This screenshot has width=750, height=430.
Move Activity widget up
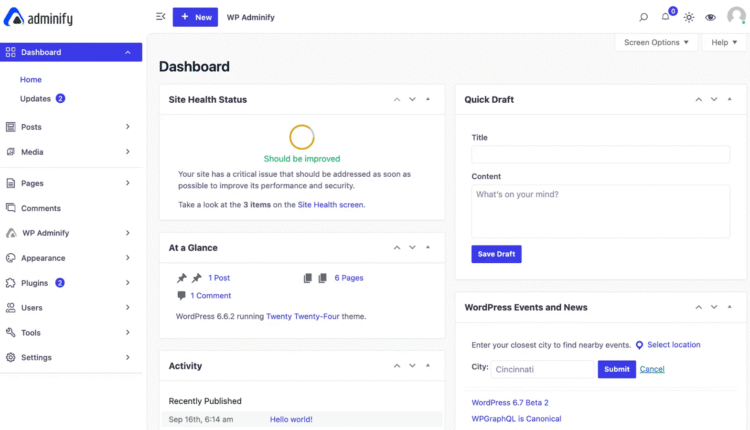397,366
